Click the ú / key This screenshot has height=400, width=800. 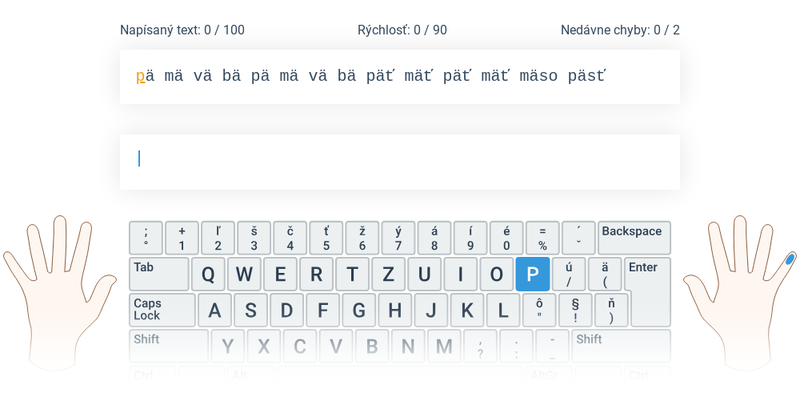[569, 274]
